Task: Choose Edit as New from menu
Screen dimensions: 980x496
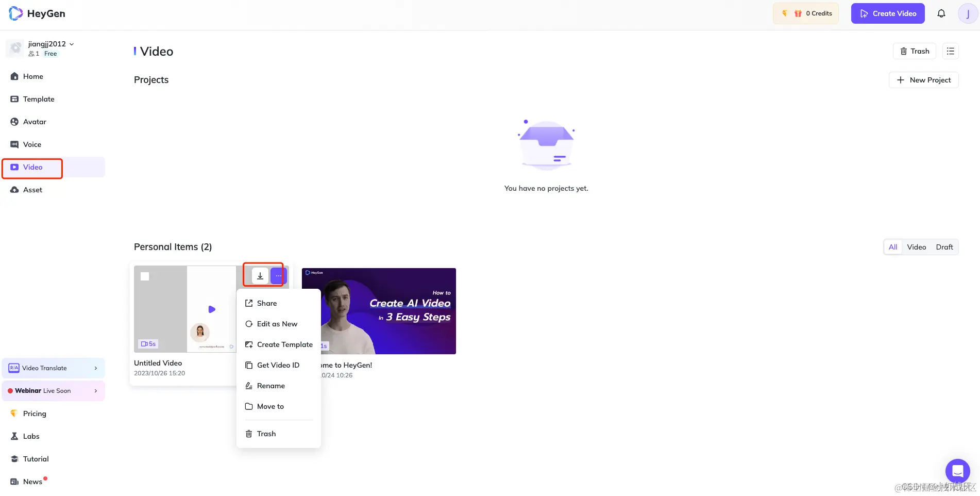Action: coord(279,324)
